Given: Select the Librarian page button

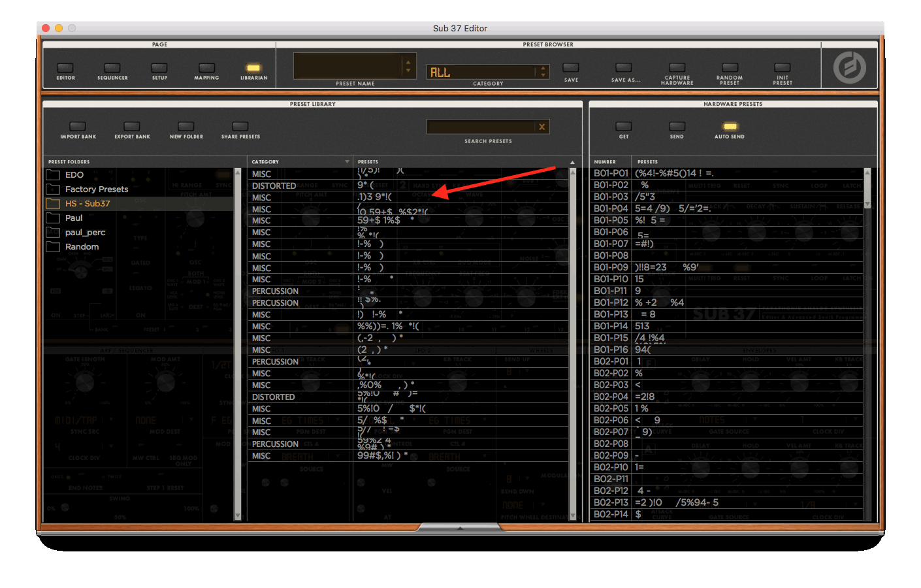Looking at the screenshot, I should (253, 68).
